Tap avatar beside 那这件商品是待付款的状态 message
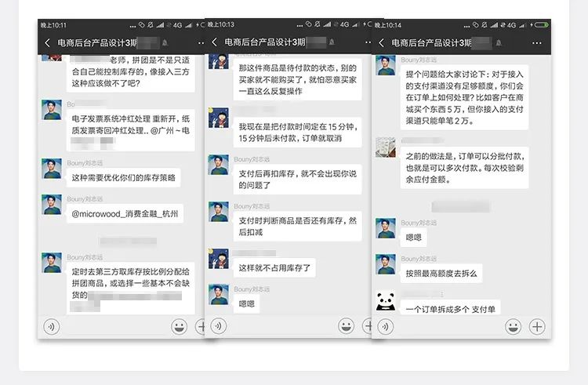Screen dimensions: 588x385 219,61
